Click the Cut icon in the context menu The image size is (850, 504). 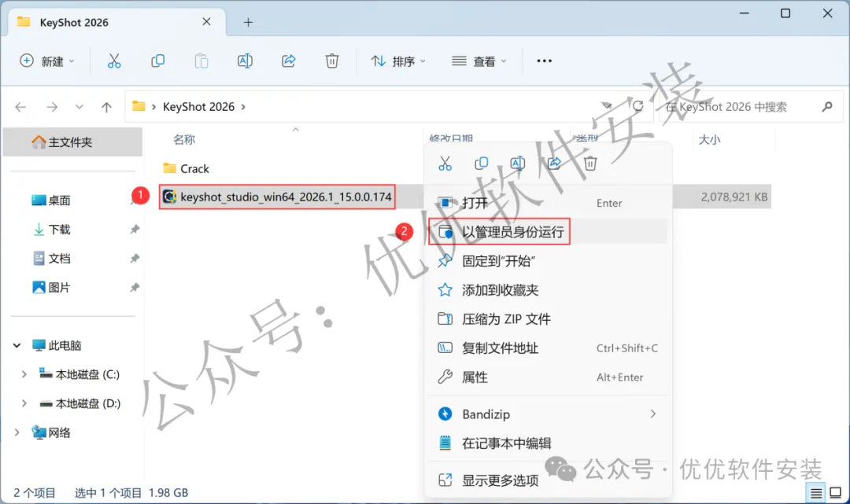tap(445, 164)
